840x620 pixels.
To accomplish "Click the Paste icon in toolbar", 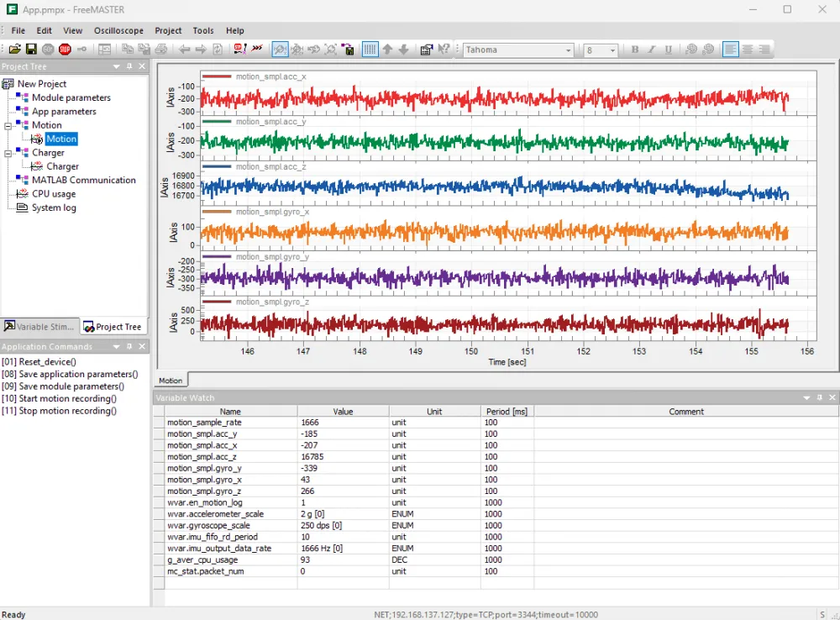I will click(144, 50).
